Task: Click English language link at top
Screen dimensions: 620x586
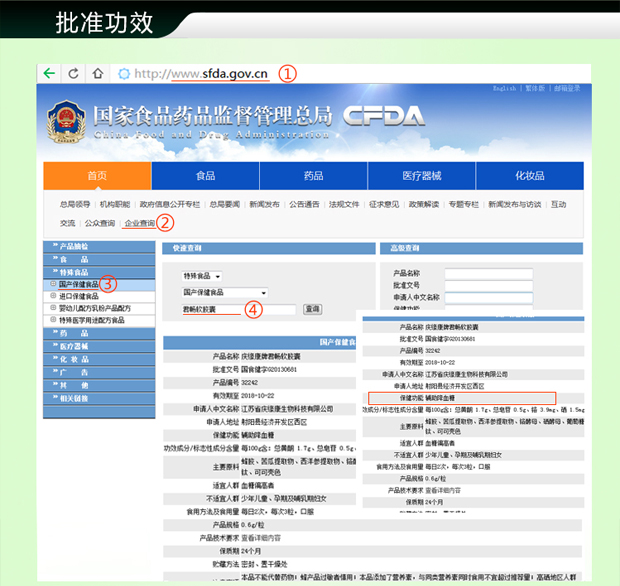Action: (x=505, y=88)
